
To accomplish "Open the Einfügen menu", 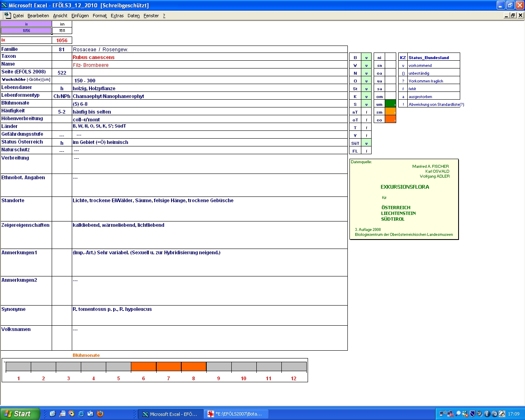I will pyautogui.click(x=80, y=16).
